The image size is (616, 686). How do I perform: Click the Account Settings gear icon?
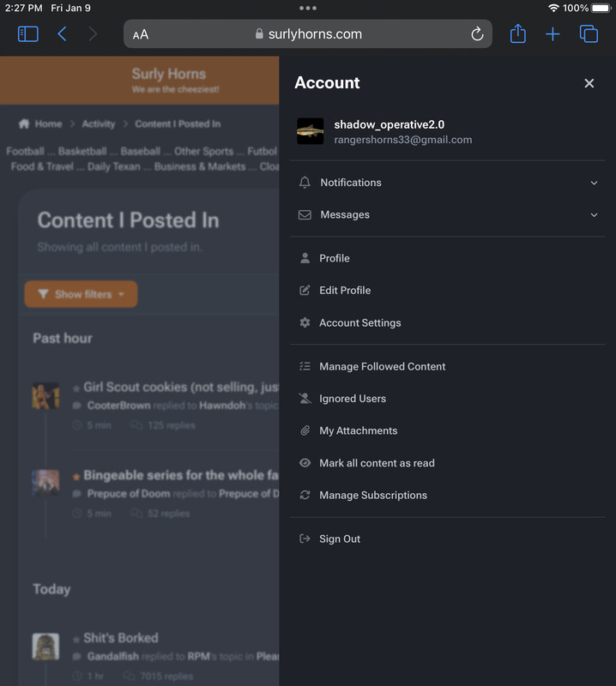[305, 322]
